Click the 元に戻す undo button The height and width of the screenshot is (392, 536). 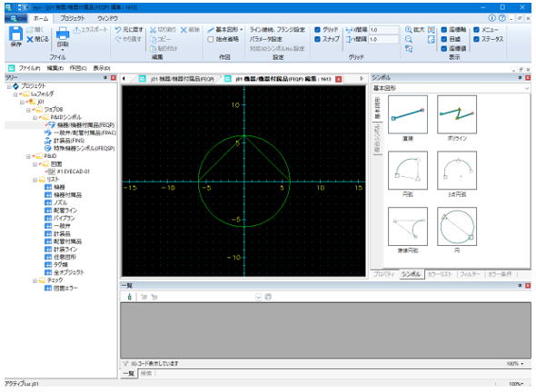(x=129, y=30)
